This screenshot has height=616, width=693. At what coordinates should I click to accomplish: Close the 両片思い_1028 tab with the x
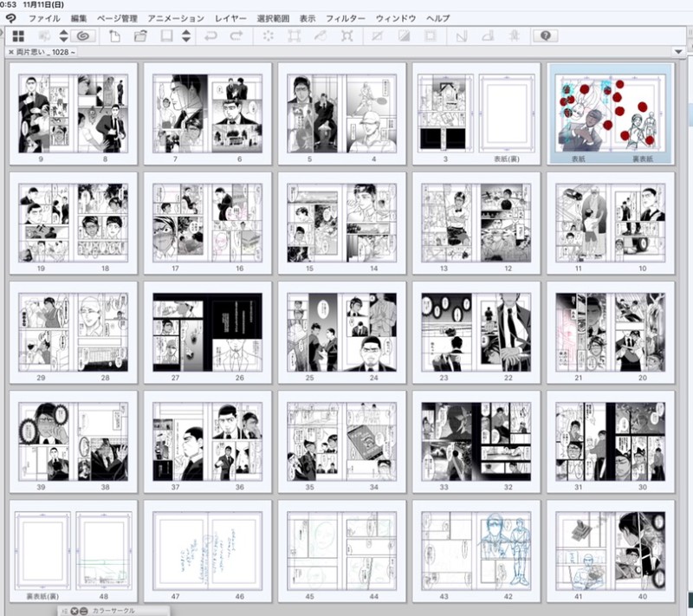click(x=11, y=52)
